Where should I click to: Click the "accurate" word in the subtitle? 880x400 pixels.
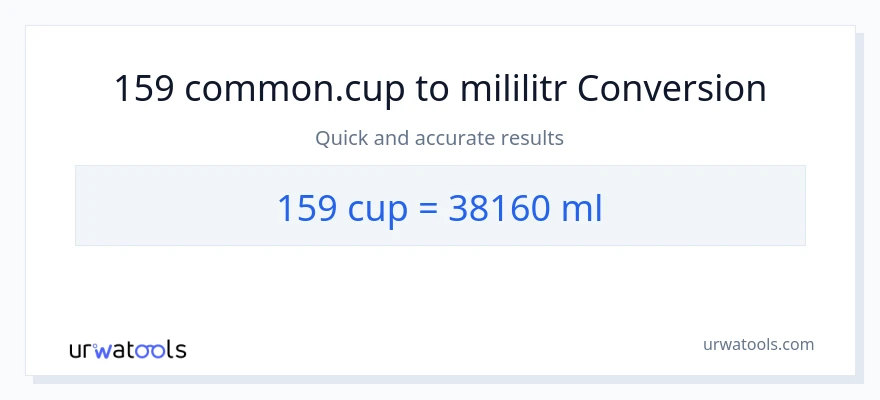tap(455, 138)
